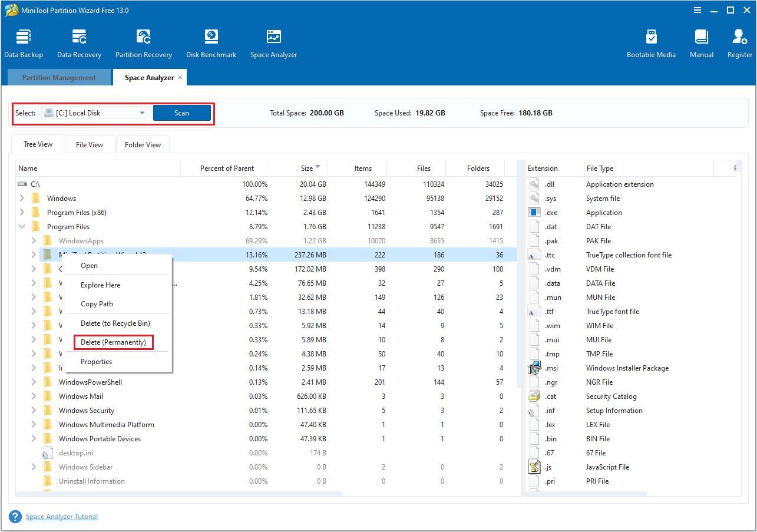Select Copy Path in the context menu
This screenshot has width=757, height=532.
[97, 304]
